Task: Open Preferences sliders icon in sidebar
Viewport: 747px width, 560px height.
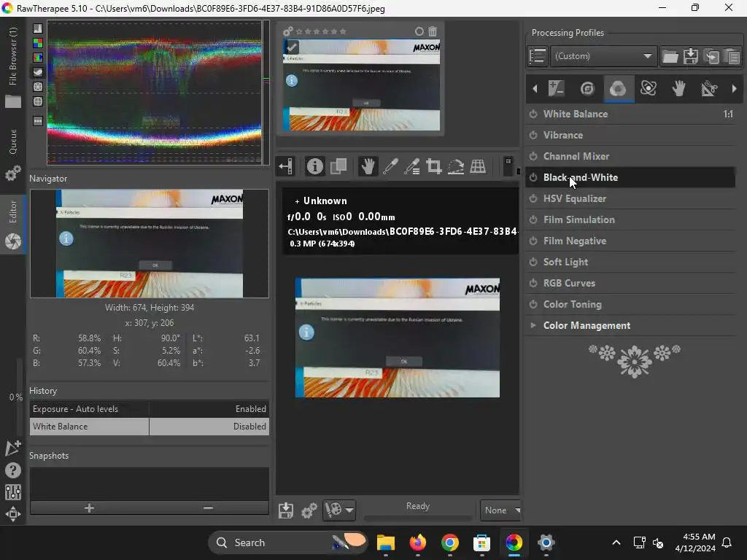Action: (13, 492)
